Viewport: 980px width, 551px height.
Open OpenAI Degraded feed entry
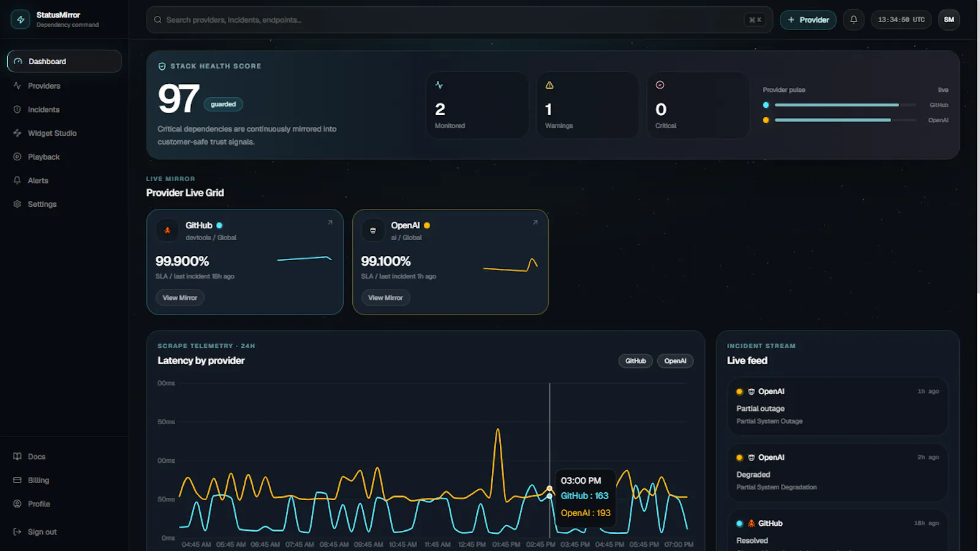tap(837, 473)
